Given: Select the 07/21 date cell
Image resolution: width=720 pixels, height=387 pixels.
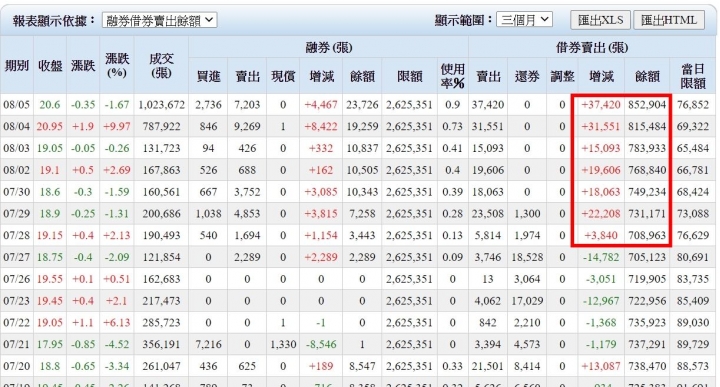Looking at the screenshot, I should point(17,344).
